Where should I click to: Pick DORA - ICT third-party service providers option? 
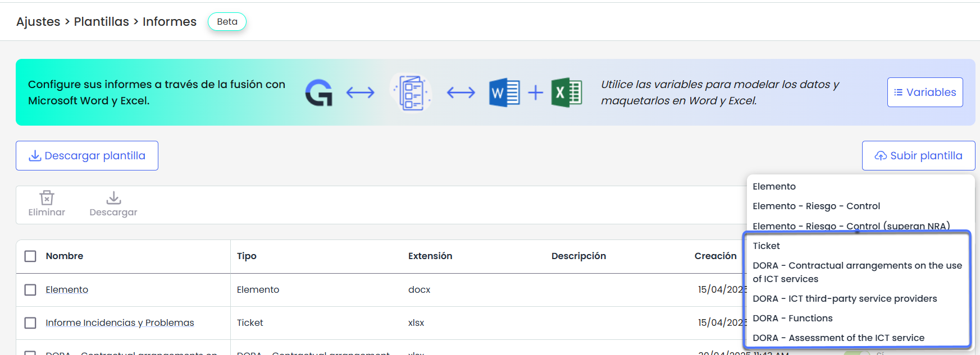(844, 298)
